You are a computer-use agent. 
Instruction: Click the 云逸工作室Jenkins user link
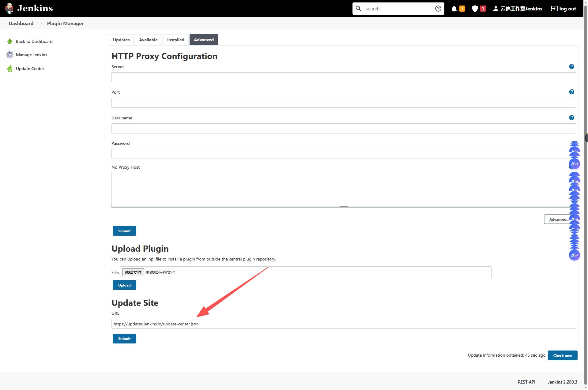pos(521,9)
